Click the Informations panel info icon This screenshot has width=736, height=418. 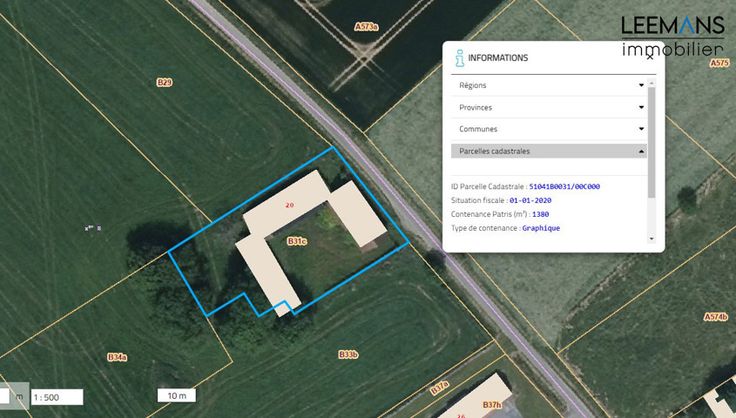(460, 58)
